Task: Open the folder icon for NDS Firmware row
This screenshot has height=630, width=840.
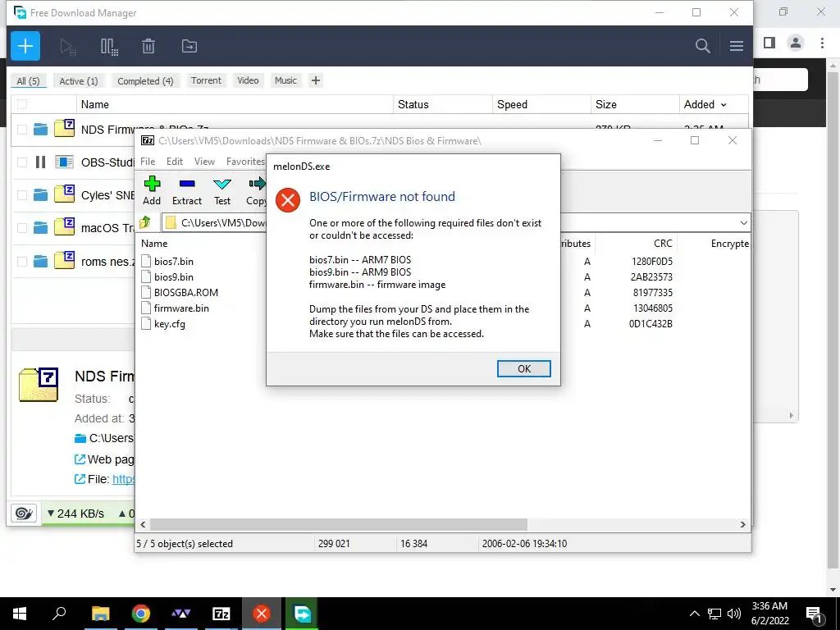Action: [x=40, y=129]
